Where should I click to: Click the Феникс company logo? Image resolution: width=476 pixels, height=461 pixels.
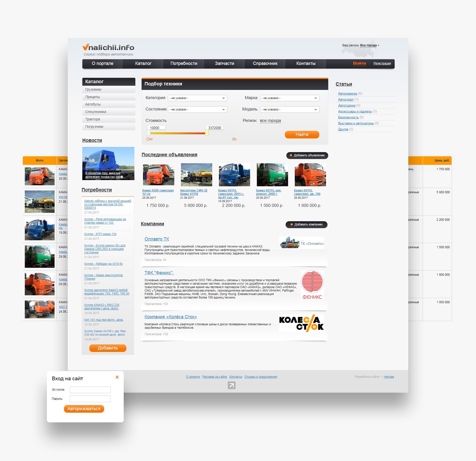pyautogui.click(x=312, y=285)
